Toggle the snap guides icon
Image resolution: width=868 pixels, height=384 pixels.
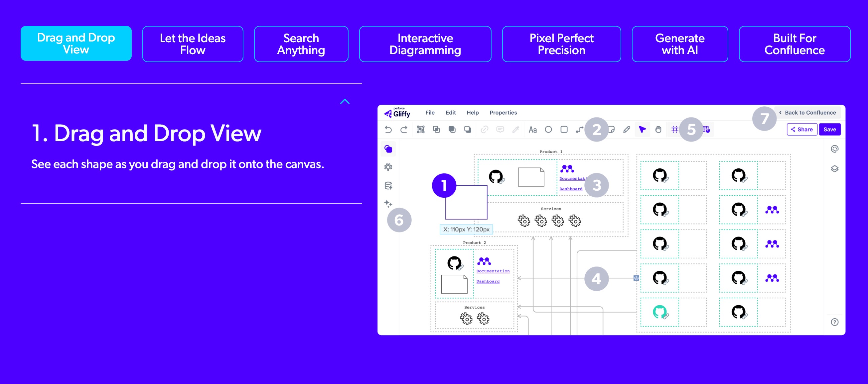tap(674, 130)
